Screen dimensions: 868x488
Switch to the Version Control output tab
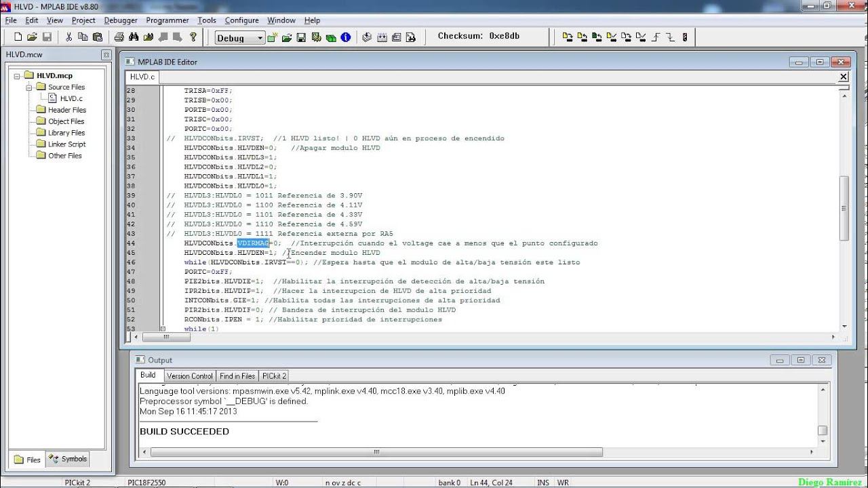click(x=190, y=376)
